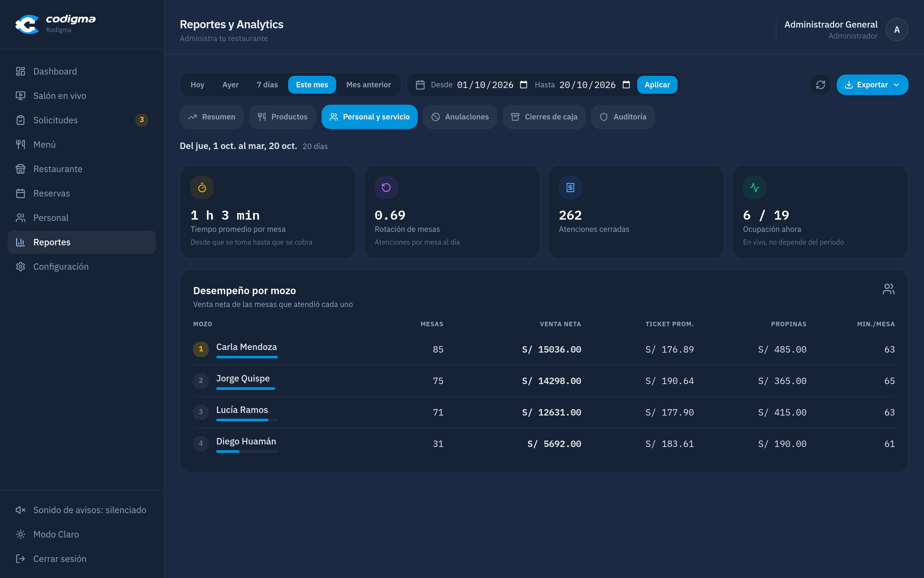
Task: Click the Reservas calendar icon
Action: tap(21, 193)
